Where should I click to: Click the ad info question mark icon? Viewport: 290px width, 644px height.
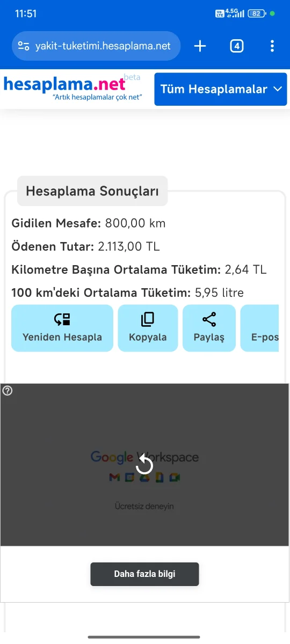(8, 391)
